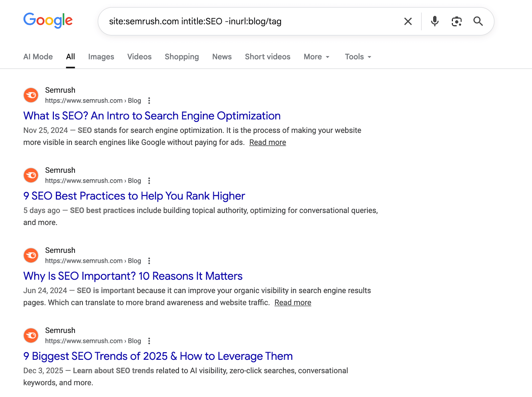
Task: Click the Google logo
Action: (48, 21)
